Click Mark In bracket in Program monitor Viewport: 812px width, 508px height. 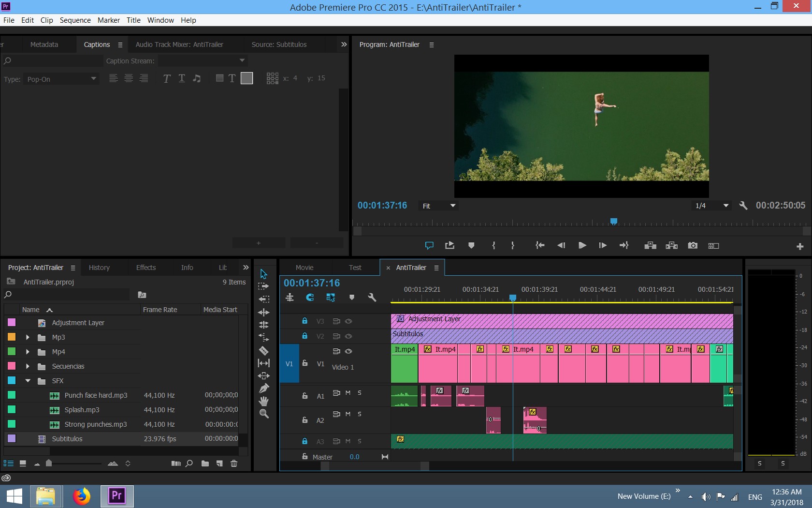tap(493, 246)
